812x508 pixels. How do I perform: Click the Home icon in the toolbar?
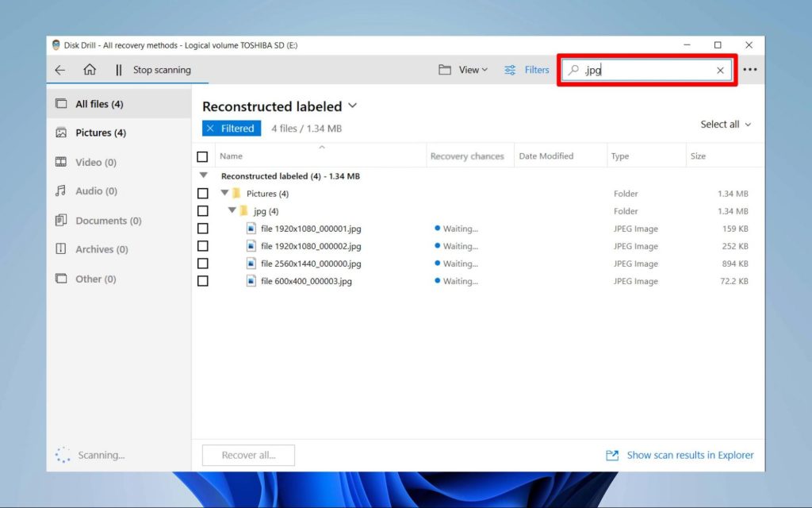click(x=90, y=70)
